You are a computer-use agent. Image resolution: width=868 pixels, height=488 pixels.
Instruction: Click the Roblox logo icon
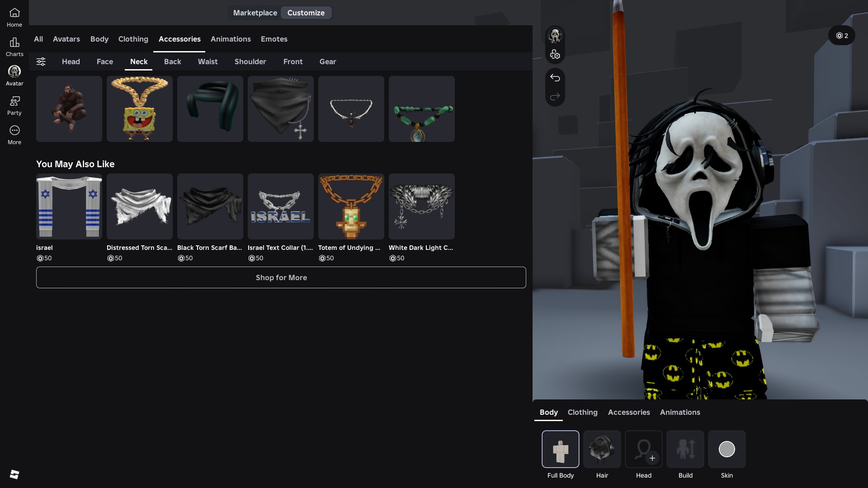pyautogui.click(x=14, y=474)
